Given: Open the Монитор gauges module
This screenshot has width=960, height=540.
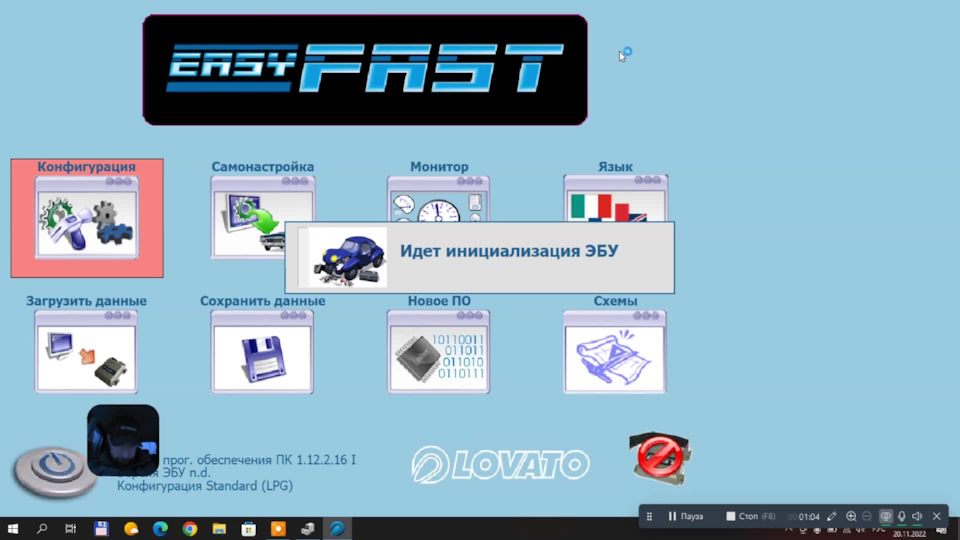Looking at the screenshot, I should [438, 199].
